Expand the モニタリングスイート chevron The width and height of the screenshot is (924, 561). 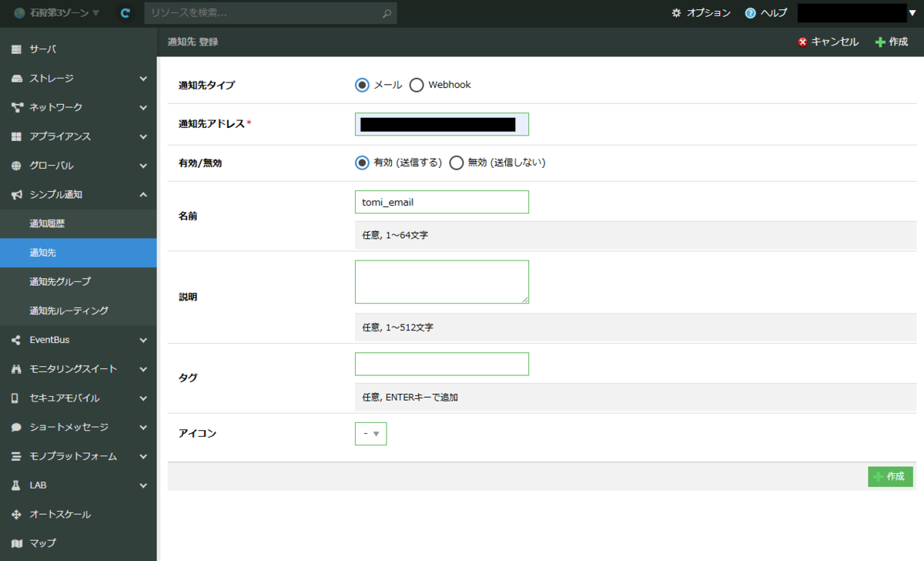coord(143,369)
